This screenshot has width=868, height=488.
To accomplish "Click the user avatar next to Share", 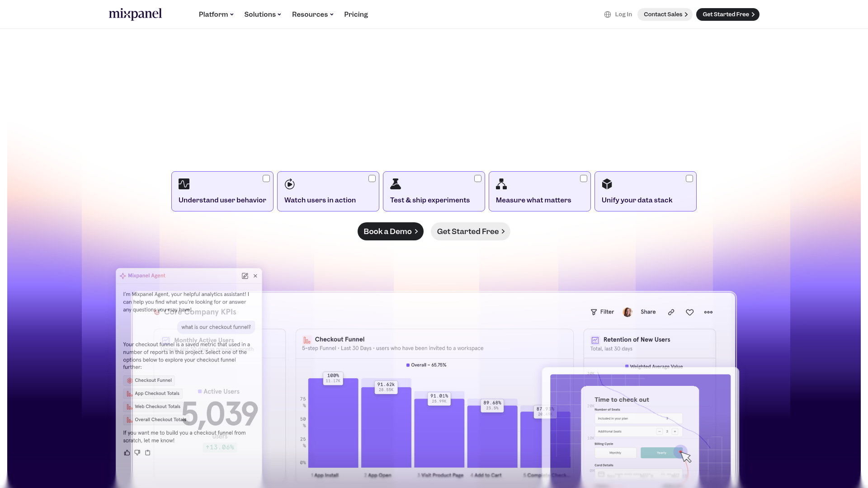I will [x=627, y=312].
